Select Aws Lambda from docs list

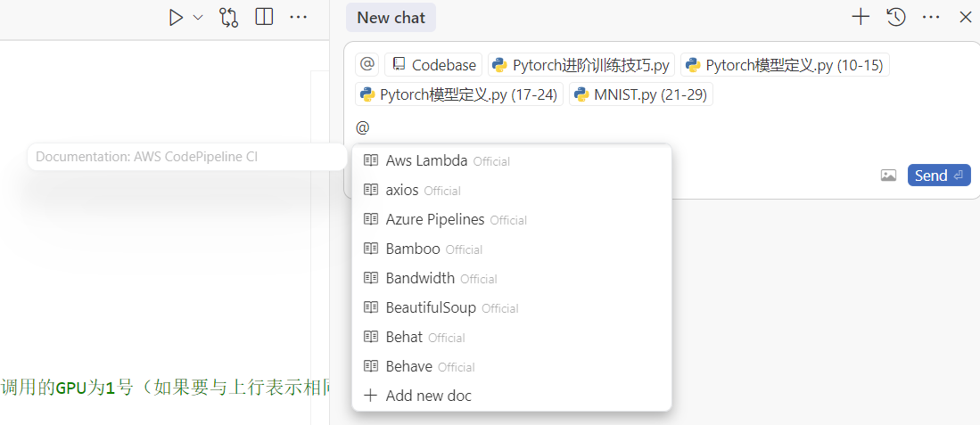coord(426,161)
